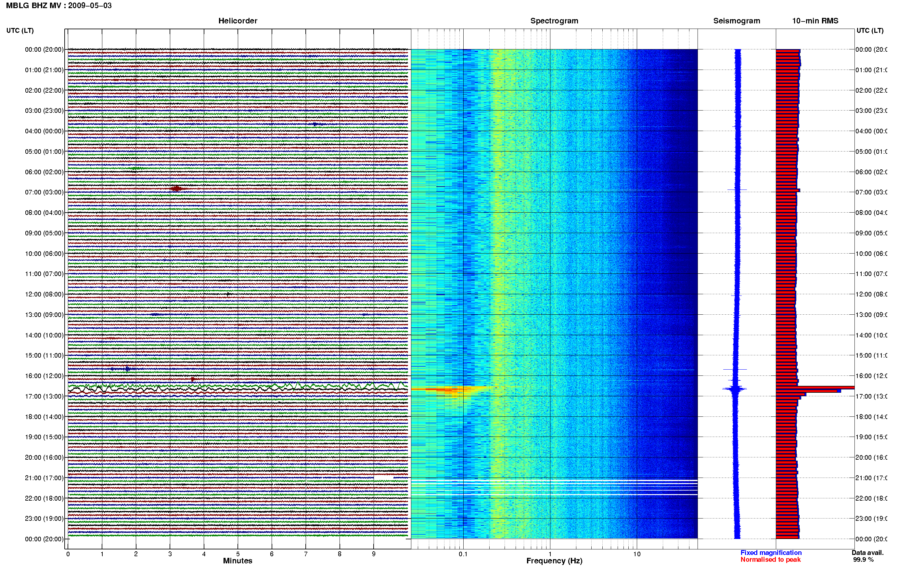
Task: Click the left 'UTC (LT)' axis label
Action: pos(20,31)
